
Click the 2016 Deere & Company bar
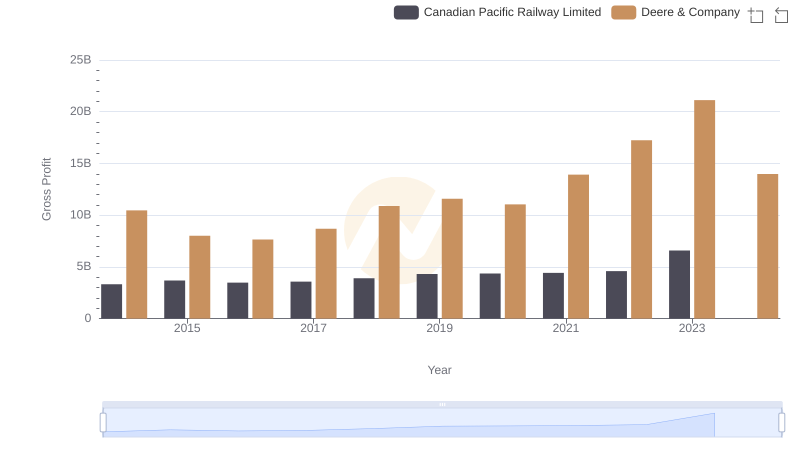263,279
